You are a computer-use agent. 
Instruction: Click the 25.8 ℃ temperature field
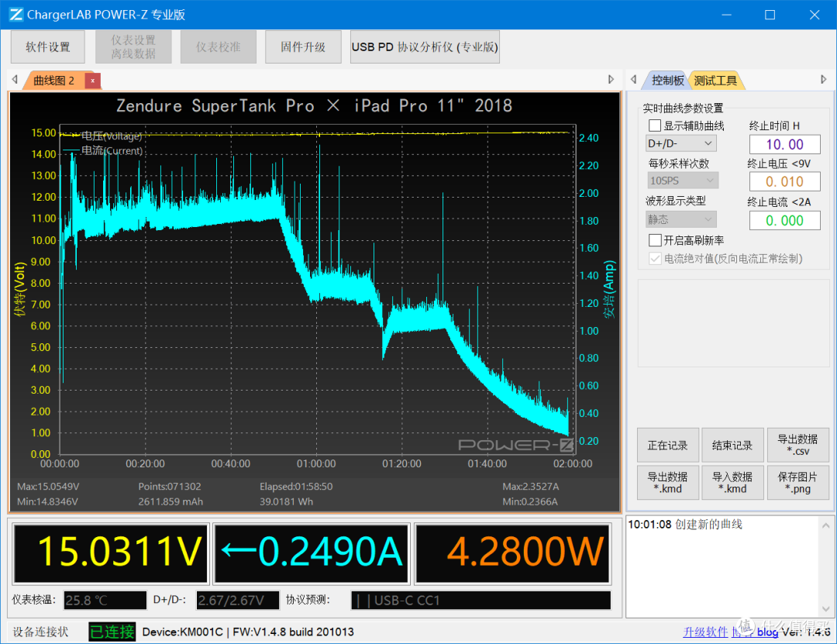point(105,600)
